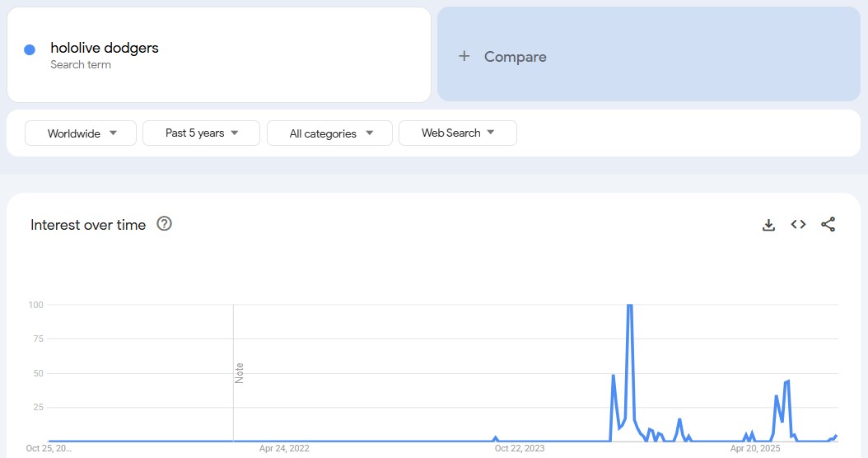Open the embed code icon

tap(798, 224)
